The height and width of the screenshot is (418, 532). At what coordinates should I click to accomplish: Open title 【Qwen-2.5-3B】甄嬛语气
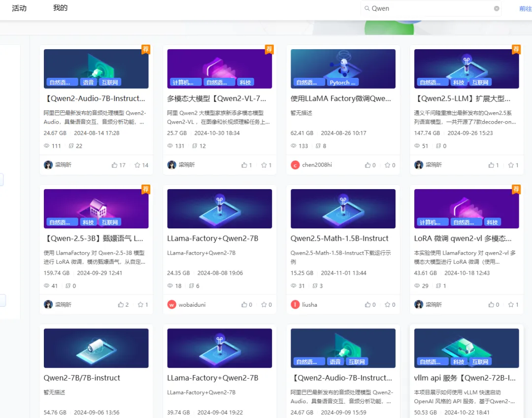pyautogui.click(x=93, y=238)
